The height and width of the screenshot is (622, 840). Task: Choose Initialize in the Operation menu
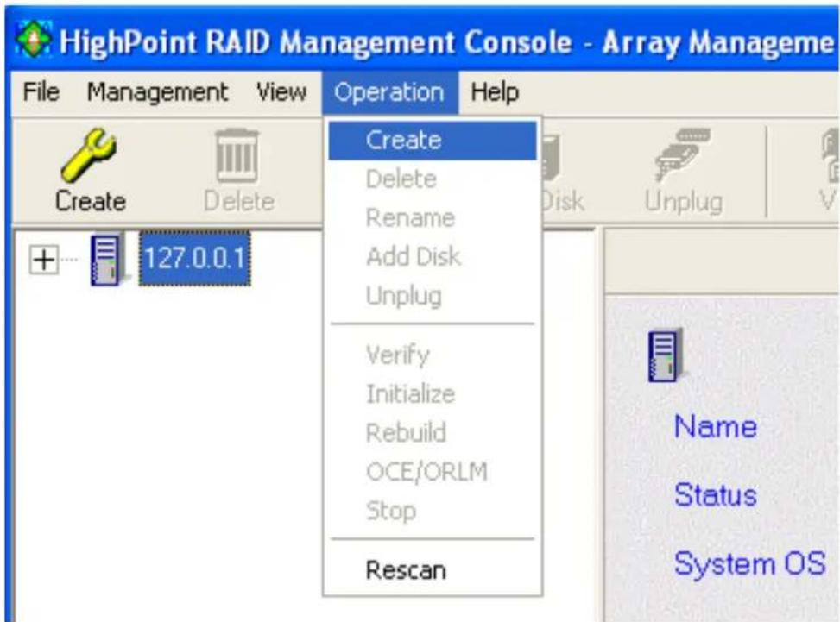(x=433, y=394)
